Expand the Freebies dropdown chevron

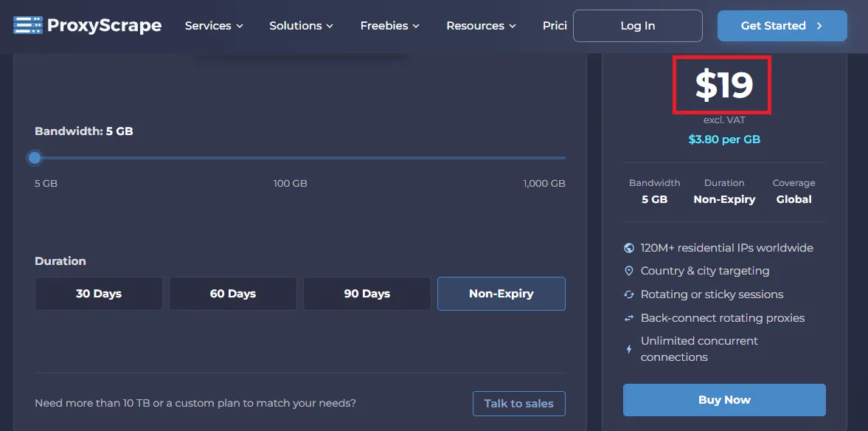pos(416,26)
